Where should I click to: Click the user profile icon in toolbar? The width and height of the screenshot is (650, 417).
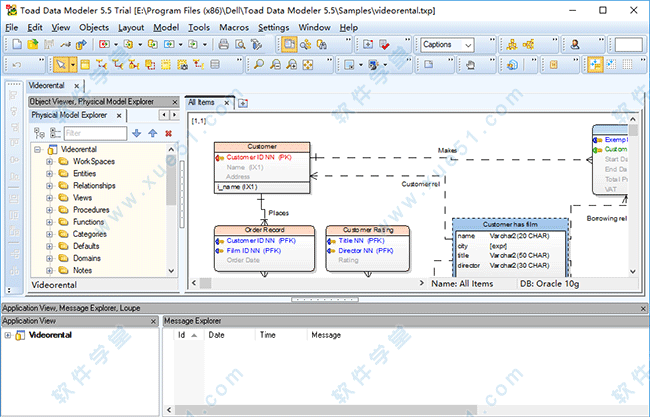(x=575, y=44)
